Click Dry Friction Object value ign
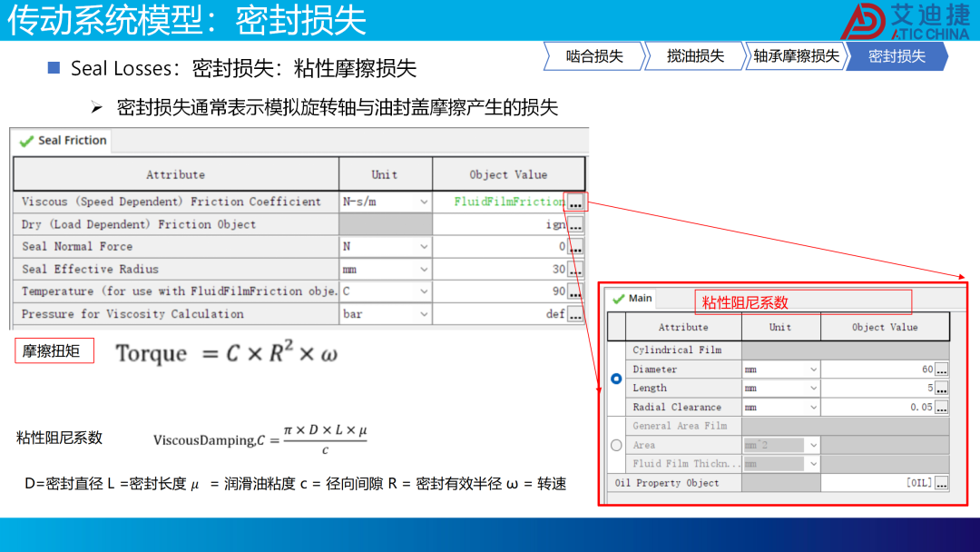The height and width of the screenshot is (552, 980). coord(555,224)
